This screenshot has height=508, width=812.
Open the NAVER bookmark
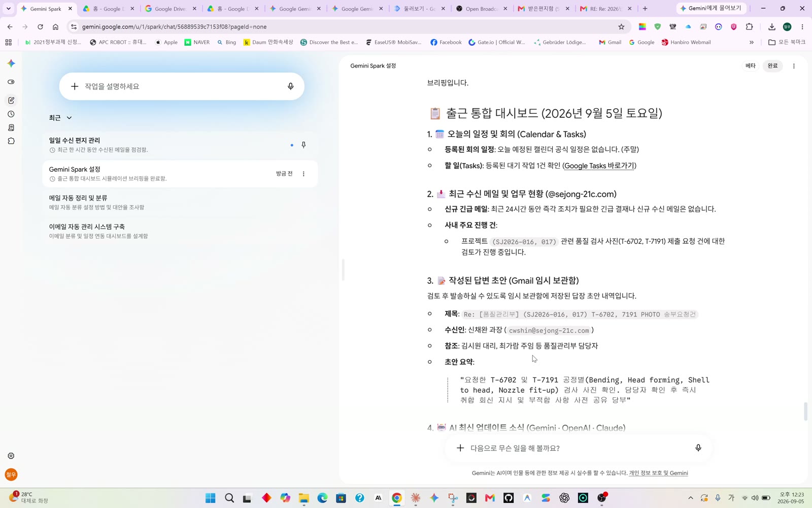pyautogui.click(x=197, y=43)
